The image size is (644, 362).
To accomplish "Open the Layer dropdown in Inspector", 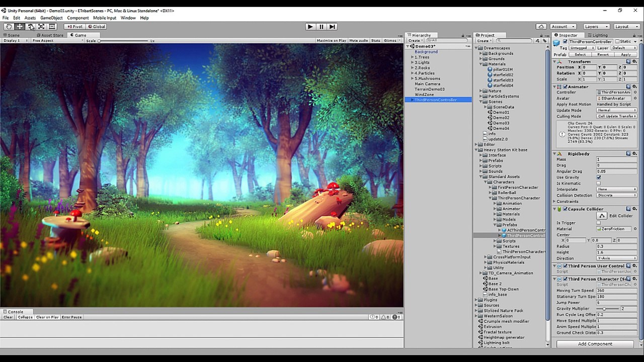I will (x=624, y=48).
